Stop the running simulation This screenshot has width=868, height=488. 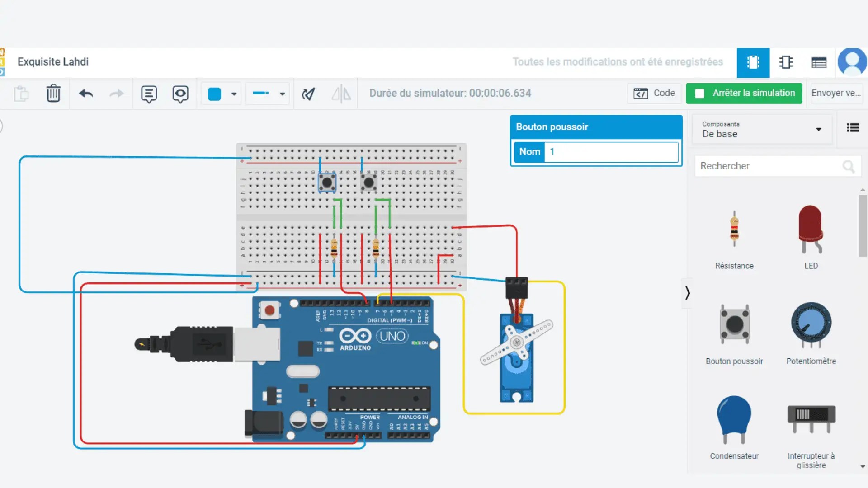[x=744, y=93]
